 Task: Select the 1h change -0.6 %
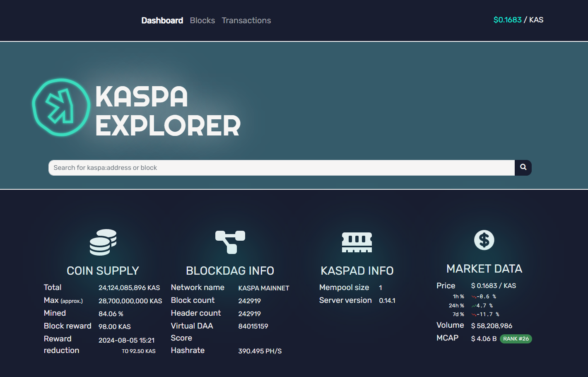(x=486, y=297)
